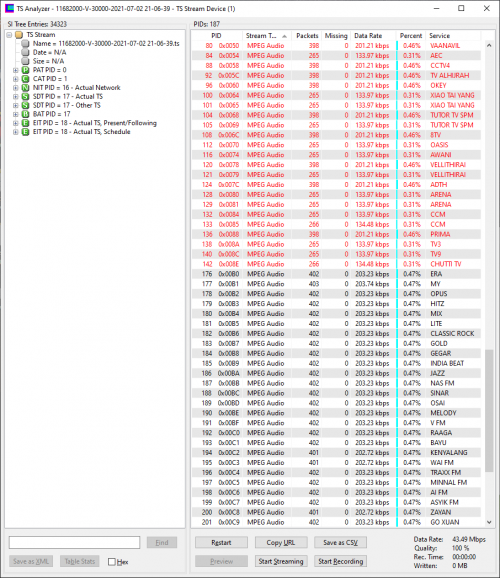500x578 pixels.
Task: Select the VAANAVIL service row
Action: (x=336, y=46)
